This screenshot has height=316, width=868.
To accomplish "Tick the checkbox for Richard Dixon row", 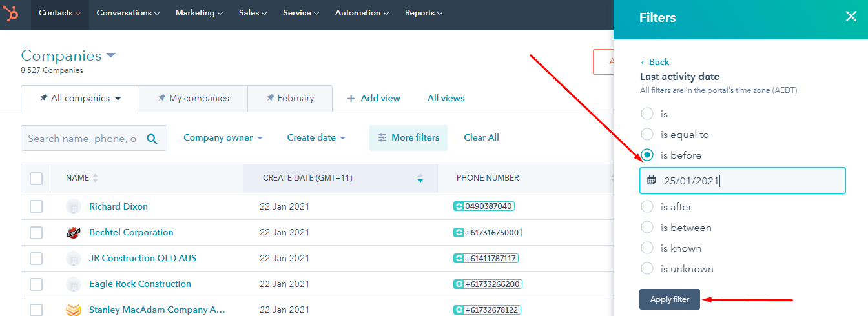I will point(36,206).
